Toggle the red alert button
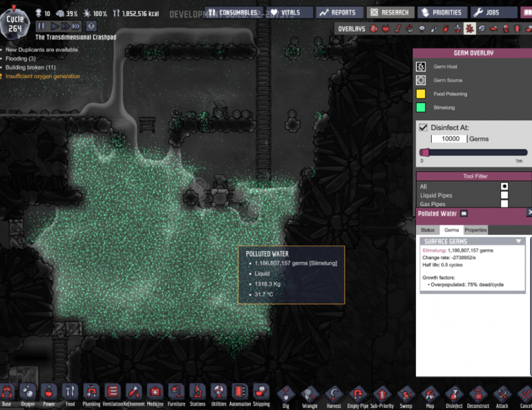 [91, 26]
